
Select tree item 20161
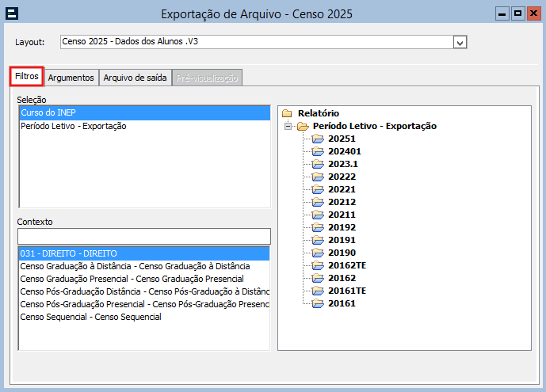point(342,303)
